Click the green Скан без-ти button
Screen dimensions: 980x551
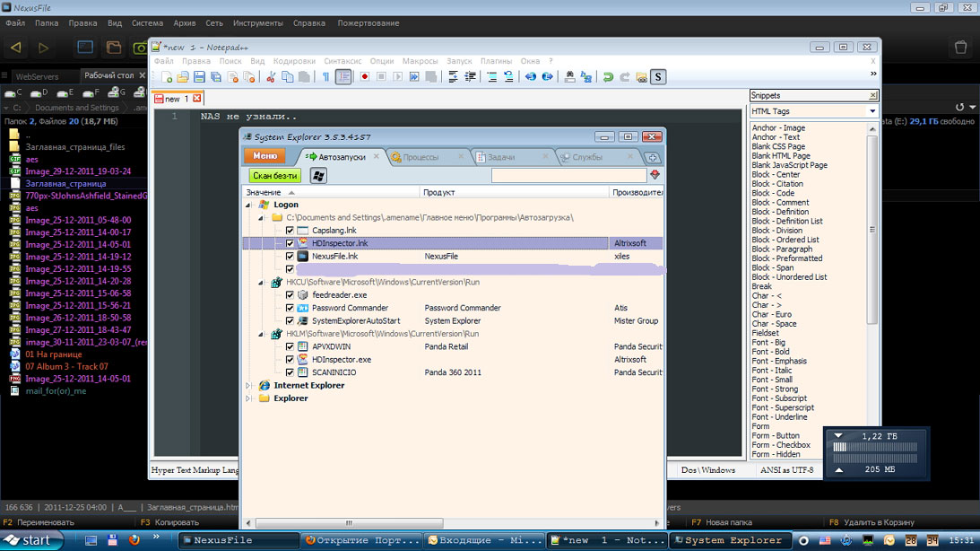click(275, 176)
